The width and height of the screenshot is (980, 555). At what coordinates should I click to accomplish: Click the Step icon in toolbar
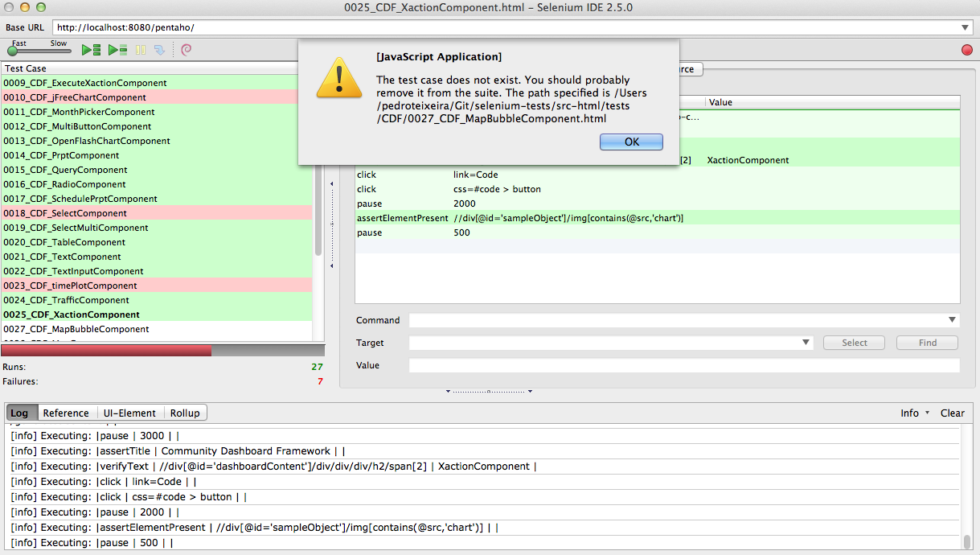coord(159,50)
